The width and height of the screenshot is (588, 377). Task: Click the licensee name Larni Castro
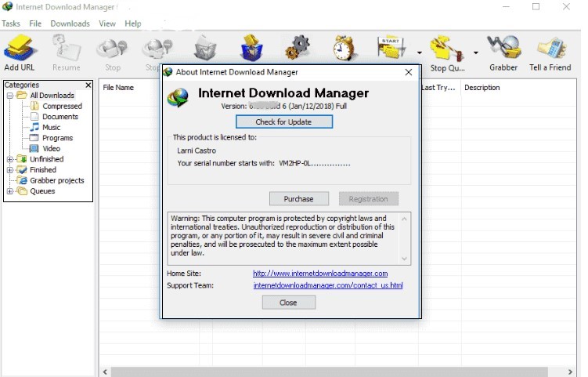click(197, 150)
